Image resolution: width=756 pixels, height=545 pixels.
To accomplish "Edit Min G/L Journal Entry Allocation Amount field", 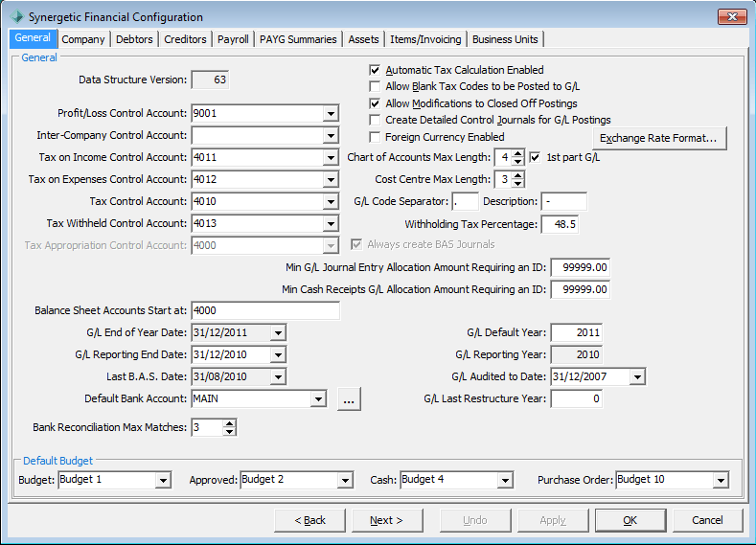I will 581,268.
